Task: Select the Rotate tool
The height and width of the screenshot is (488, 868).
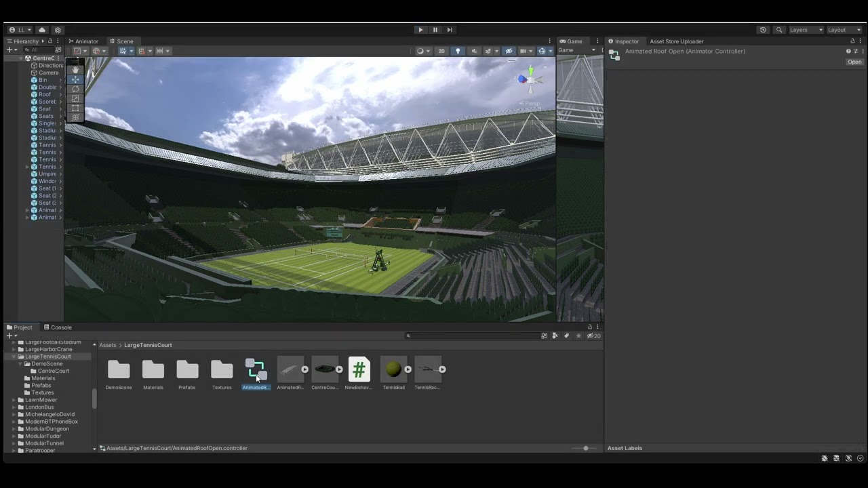Action: pyautogui.click(x=75, y=89)
